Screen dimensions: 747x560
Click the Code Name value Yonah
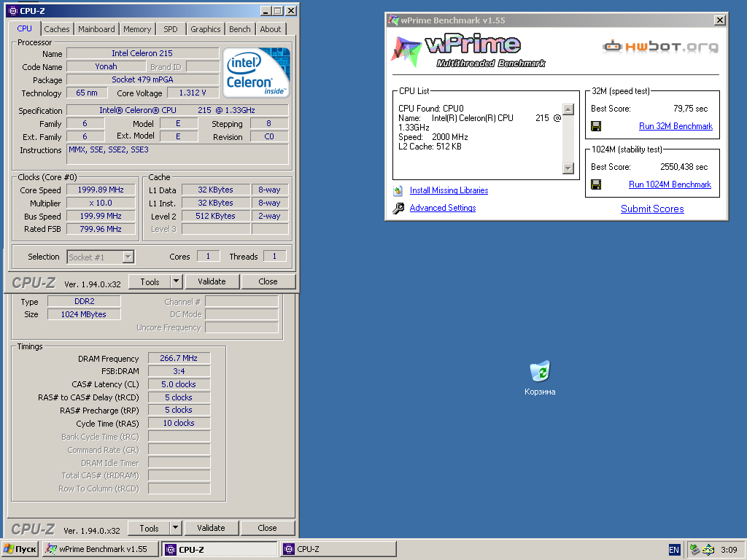[x=106, y=66]
